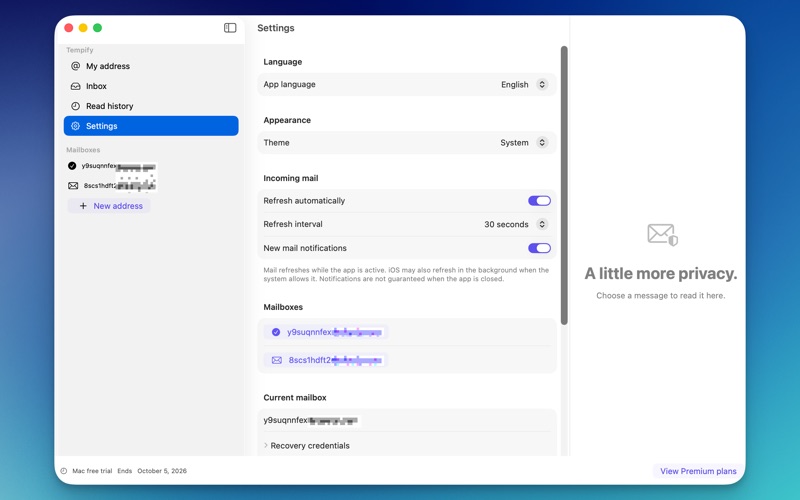The image size is (800, 500).
Task: Click "Choose a message to read it here."
Action: click(x=661, y=295)
